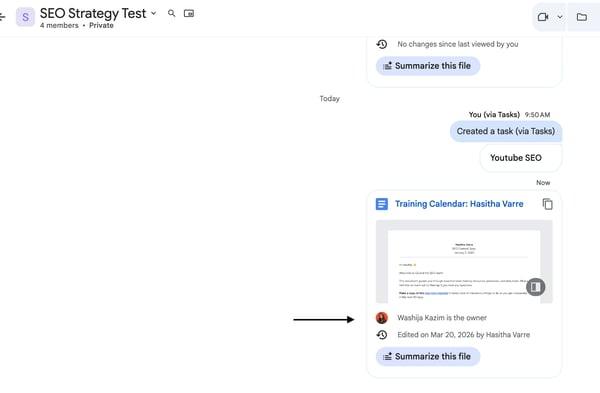The height and width of the screenshot is (393, 600).
Task: Expand the video call options arrow
Action: point(560,17)
